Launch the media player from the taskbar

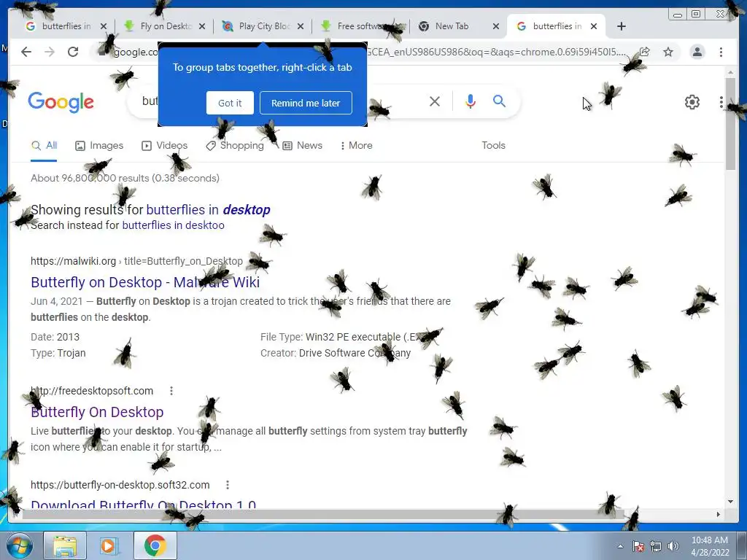pos(109,545)
